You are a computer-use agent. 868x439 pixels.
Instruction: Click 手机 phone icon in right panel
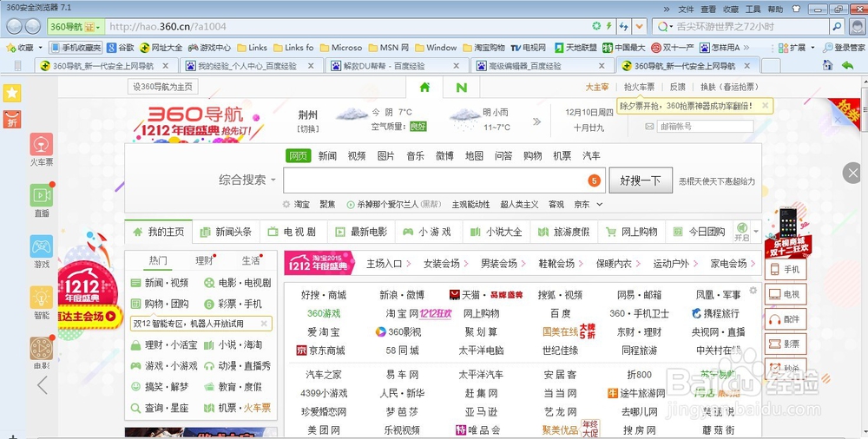pyautogui.click(x=786, y=270)
